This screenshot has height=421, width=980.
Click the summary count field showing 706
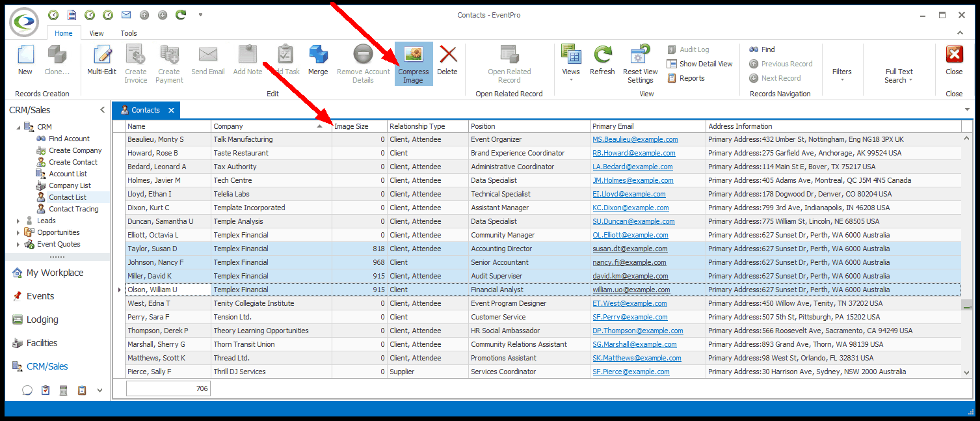(168, 388)
